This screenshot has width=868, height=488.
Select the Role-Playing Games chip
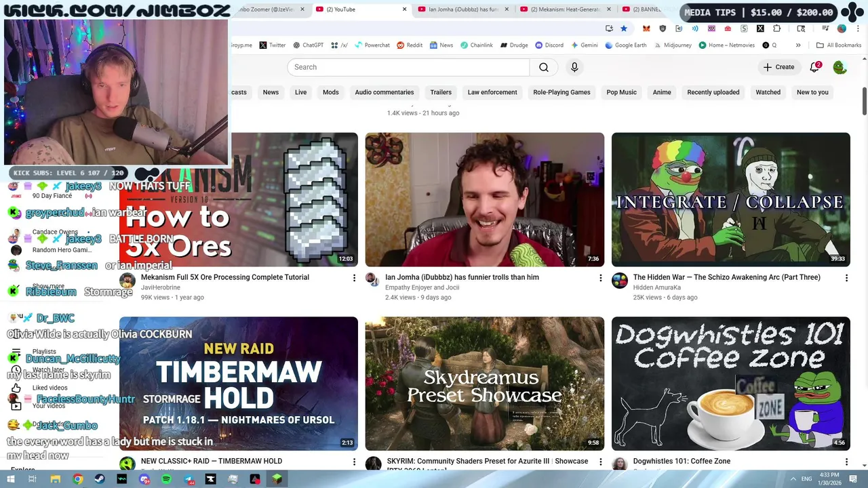point(561,92)
